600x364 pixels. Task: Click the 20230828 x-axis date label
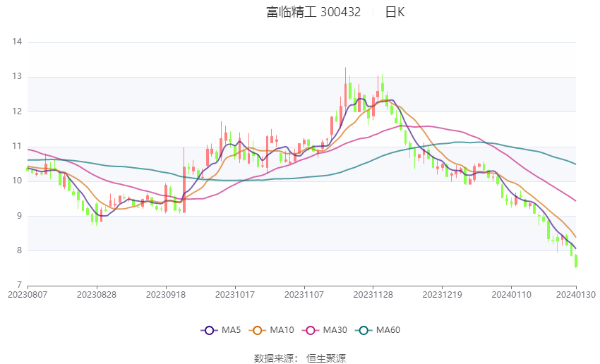click(97, 295)
